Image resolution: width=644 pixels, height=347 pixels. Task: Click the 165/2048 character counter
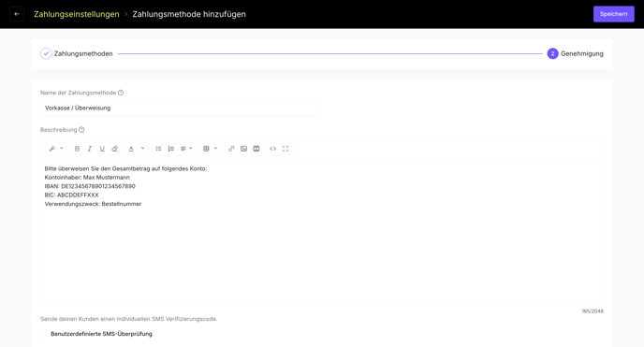click(593, 311)
